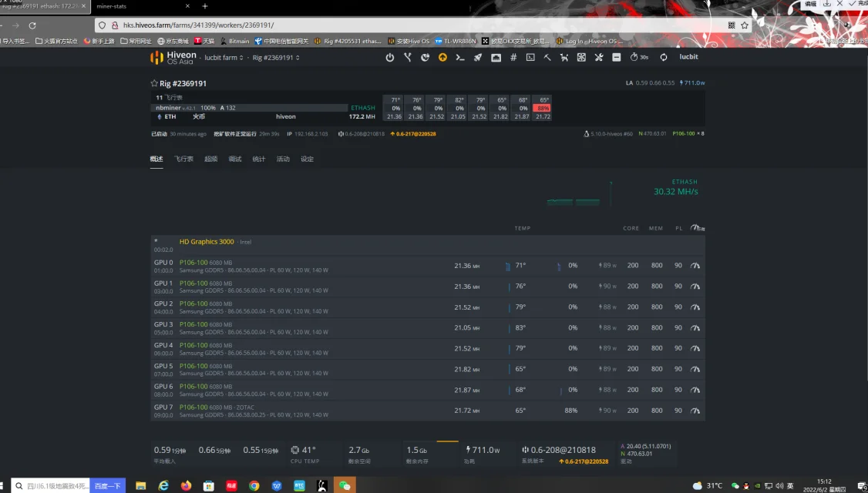Open the Bitmain bookmark
This screenshot has width=868, height=493.
click(234, 41)
